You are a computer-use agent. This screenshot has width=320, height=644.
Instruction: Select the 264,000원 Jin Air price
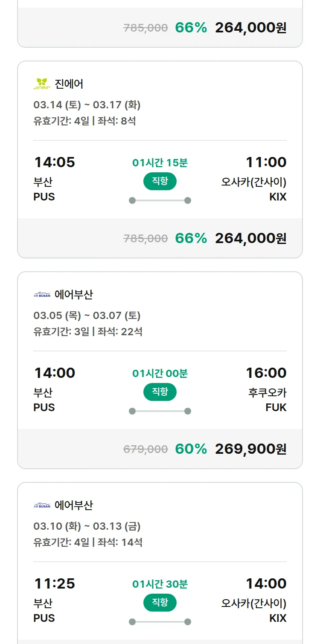click(x=250, y=238)
